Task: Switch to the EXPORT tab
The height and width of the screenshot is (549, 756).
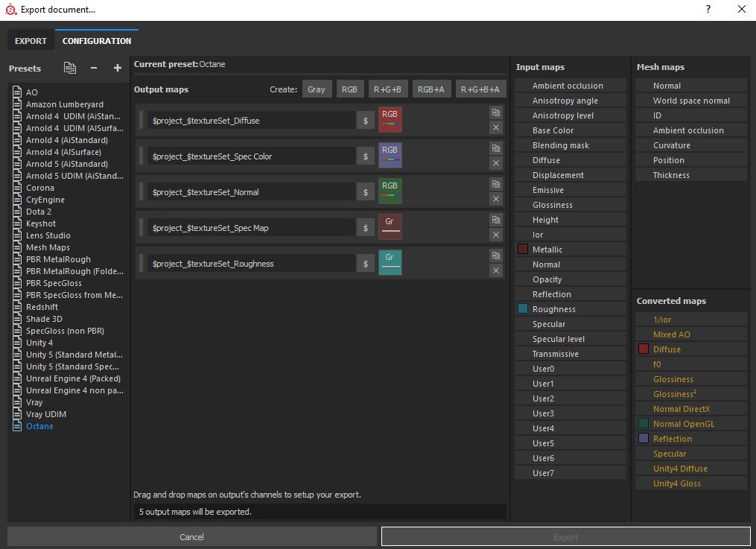Action: coord(31,41)
